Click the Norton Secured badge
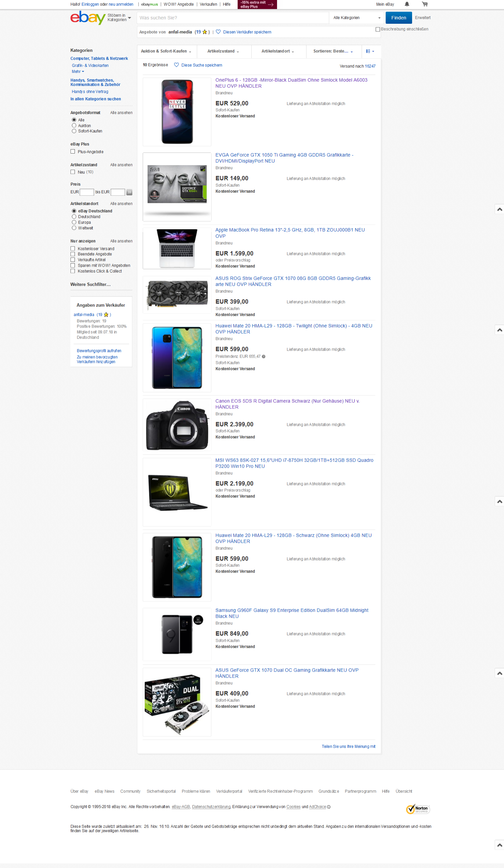The width and height of the screenshot is (504, 868). 418,809
